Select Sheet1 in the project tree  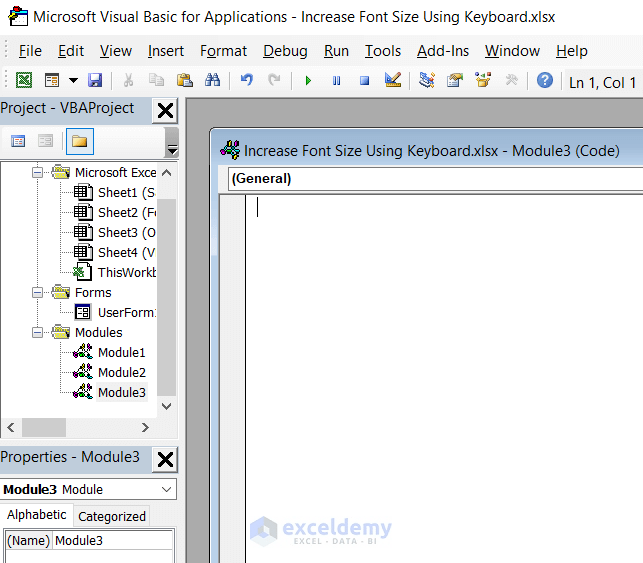[114, 192]
